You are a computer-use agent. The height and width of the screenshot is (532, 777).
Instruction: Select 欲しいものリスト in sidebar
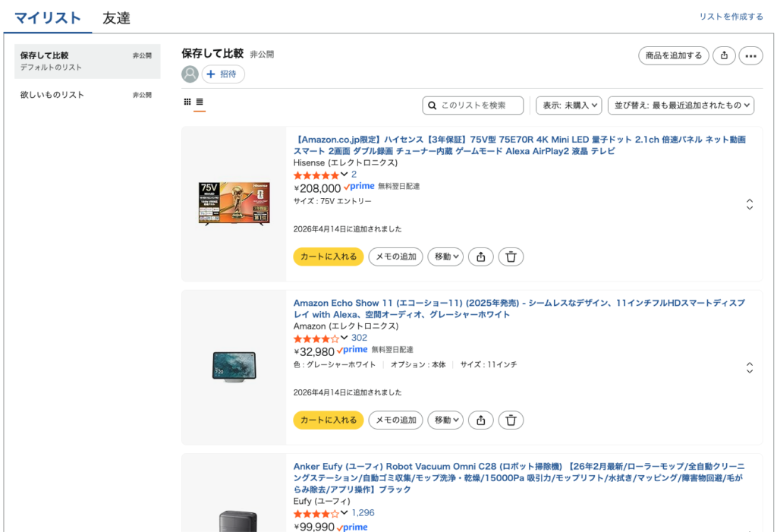click(x=52, y=95)
